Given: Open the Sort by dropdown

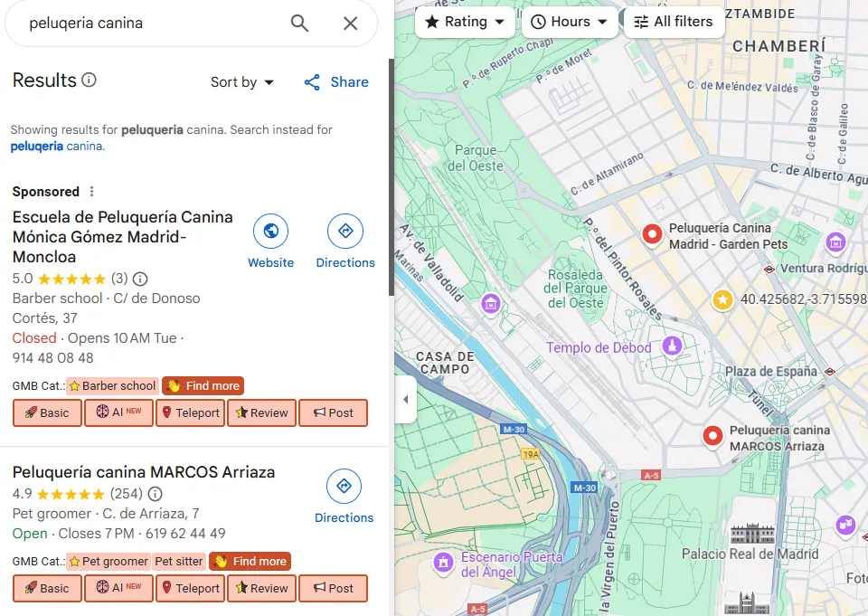Looking at the screenshot, I should [242, 82].
